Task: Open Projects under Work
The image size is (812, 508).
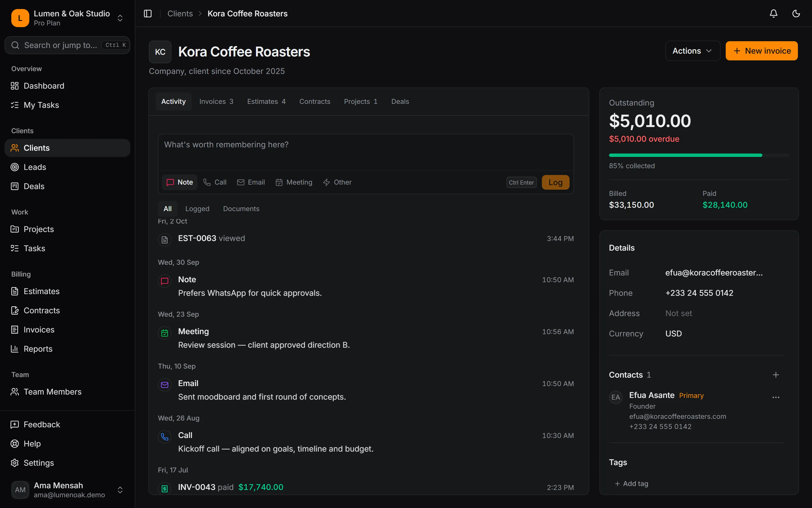Action: point(67,229)
